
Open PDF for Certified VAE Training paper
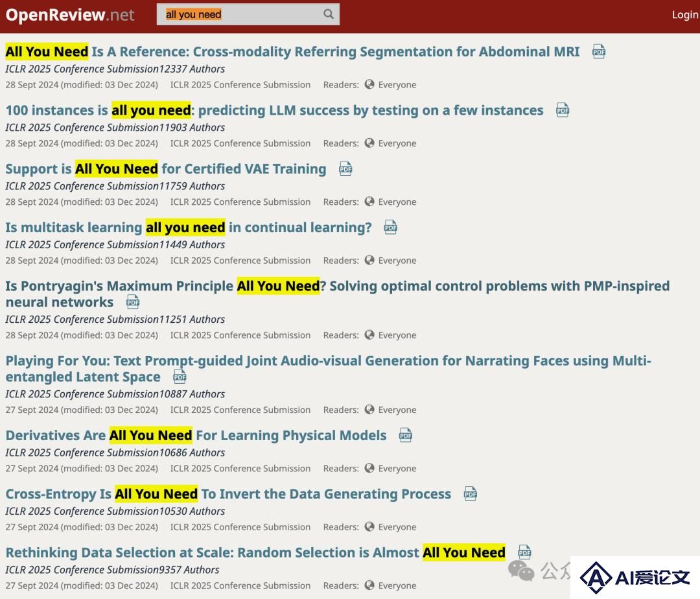click(345, 169)
